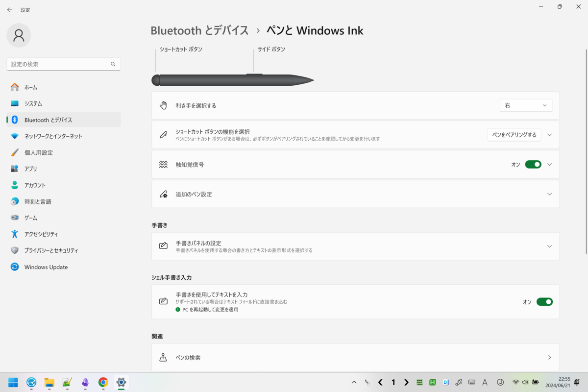588x392 pixels.
Task: Open システム settings in the sidebar
Action: pyautogui.click(x=64, y=103)
